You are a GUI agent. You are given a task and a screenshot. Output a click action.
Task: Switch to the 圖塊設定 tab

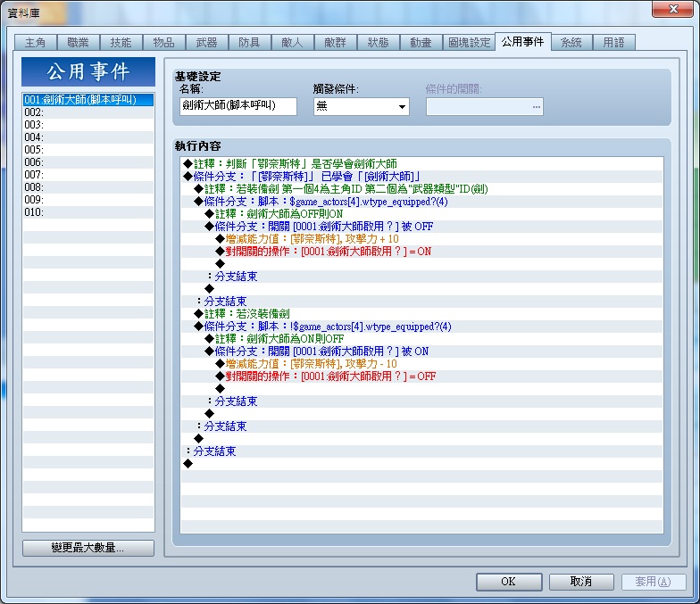point(469,43)
